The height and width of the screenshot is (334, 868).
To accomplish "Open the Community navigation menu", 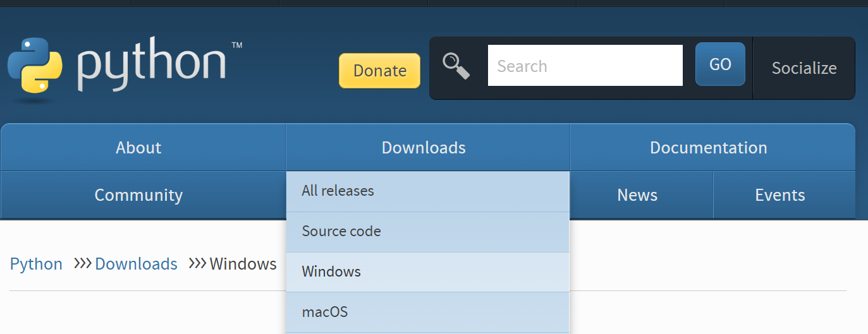I will tap(143, 195).
